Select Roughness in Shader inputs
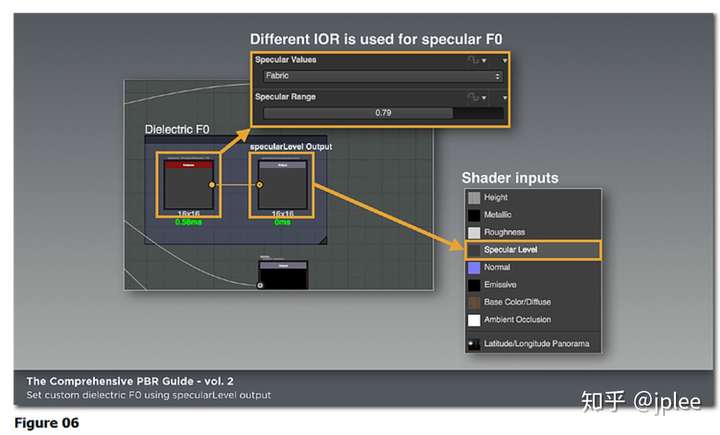Screen dimensions: 720x435 point(533,232)
